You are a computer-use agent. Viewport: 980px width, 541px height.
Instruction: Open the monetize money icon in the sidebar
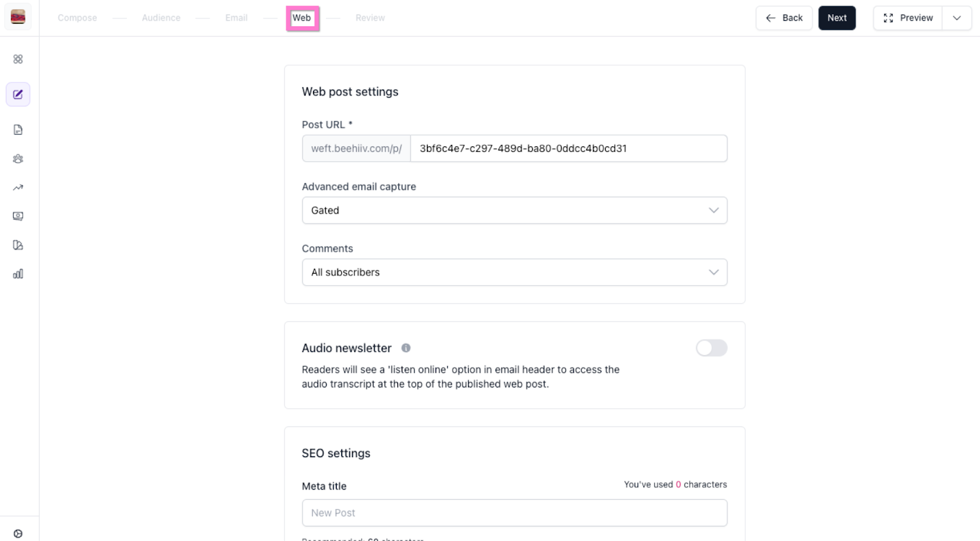[x=18, y=216]
